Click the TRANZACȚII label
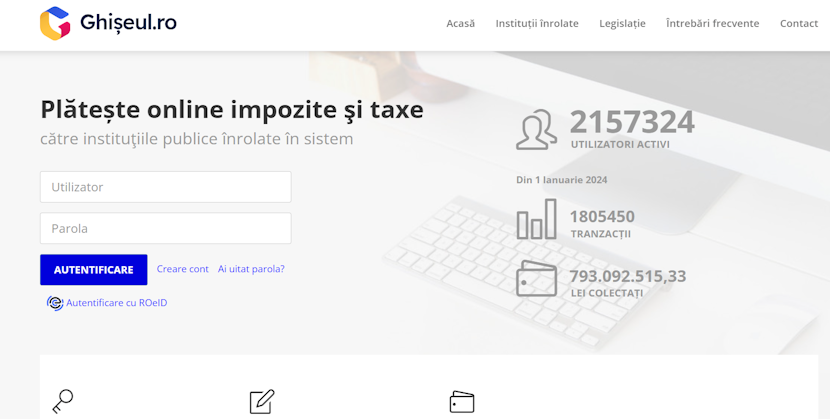Viewport: 830px width, 419px height. 601,234
